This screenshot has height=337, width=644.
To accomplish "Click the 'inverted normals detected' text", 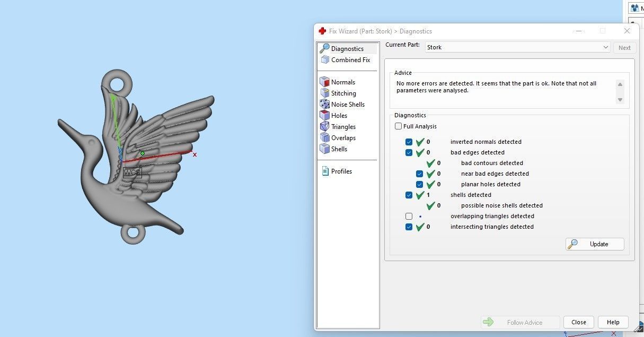I will (486, 142).
